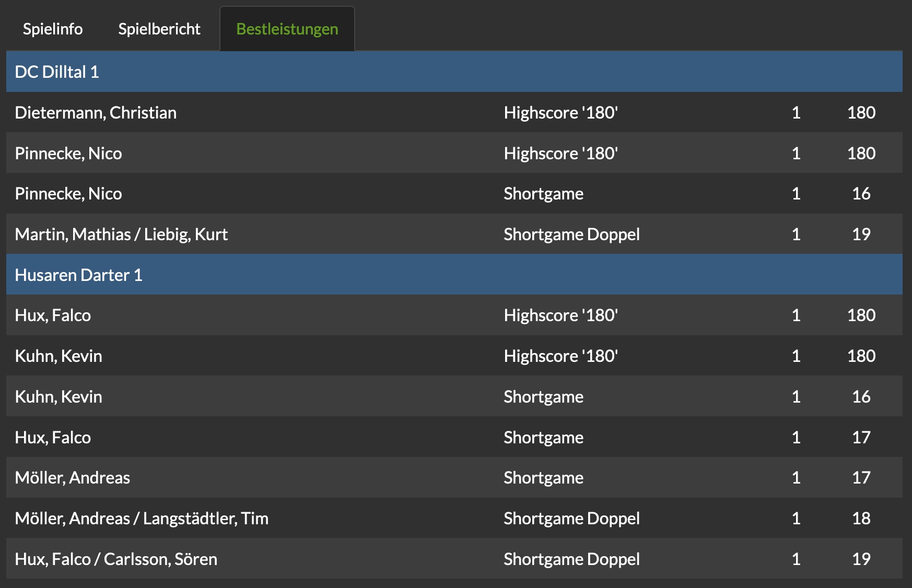Click Highscore '180' label for Kuhn, Kevin

point(561,356)
